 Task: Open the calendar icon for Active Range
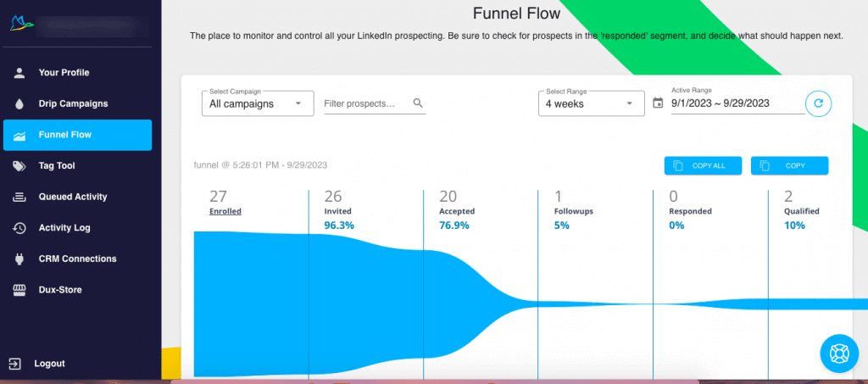point(659,103)
